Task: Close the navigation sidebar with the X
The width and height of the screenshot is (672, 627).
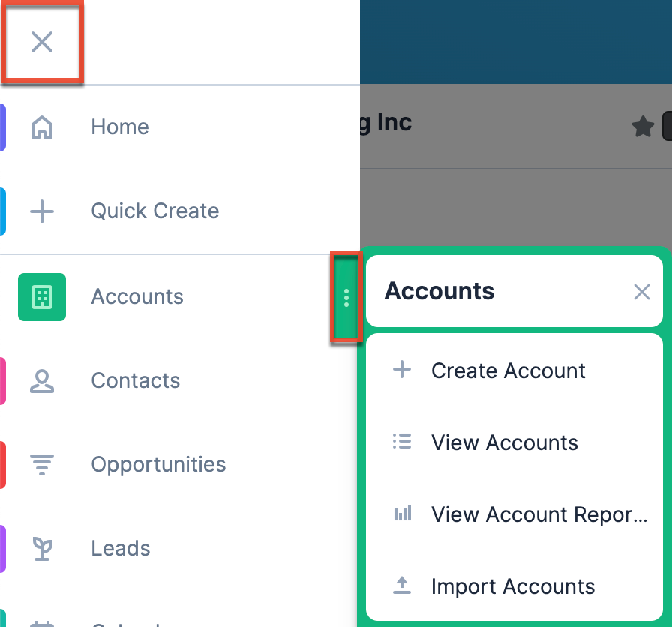Action: click(x=42, y=42)
